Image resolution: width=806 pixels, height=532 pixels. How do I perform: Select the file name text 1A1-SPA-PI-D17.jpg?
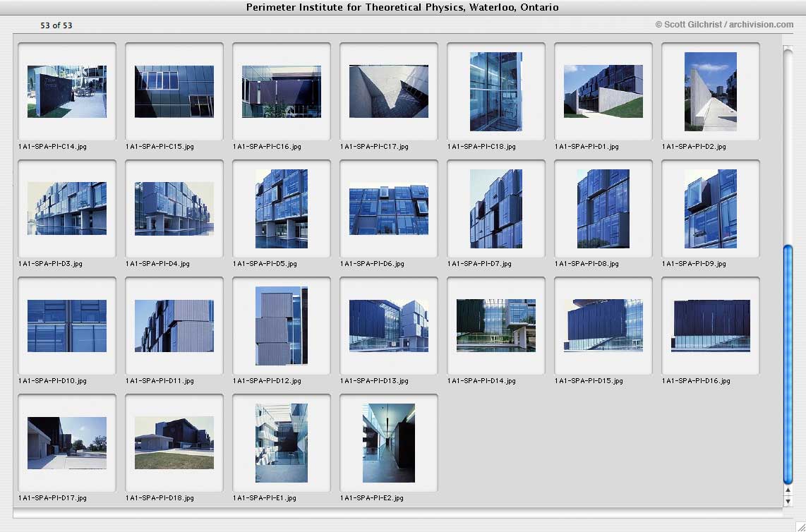point(52,498)
